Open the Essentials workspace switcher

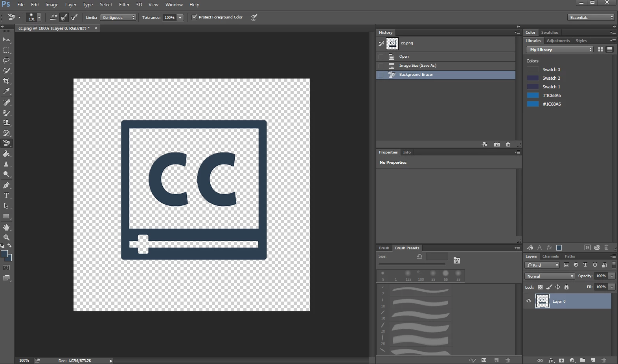(x=591, y=17)
